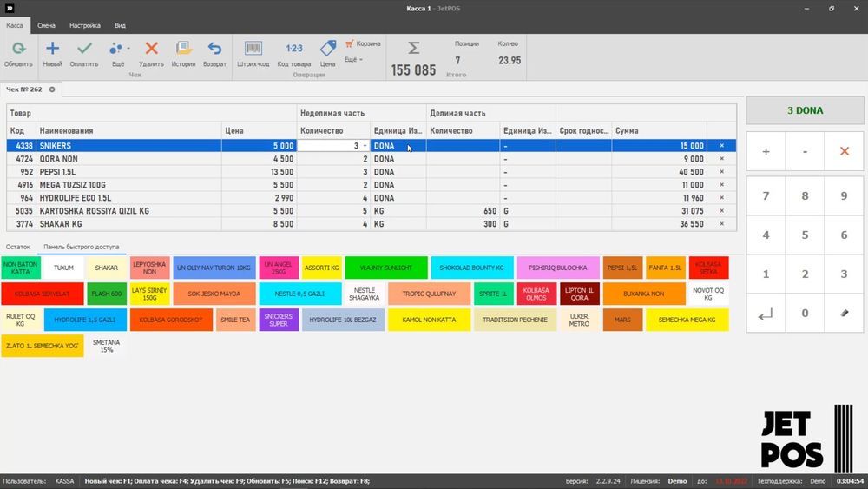Add ZLATO 1L SEMECHKA YOG' quick item
This screenshot has height=489, width=868.
(42, 346)
